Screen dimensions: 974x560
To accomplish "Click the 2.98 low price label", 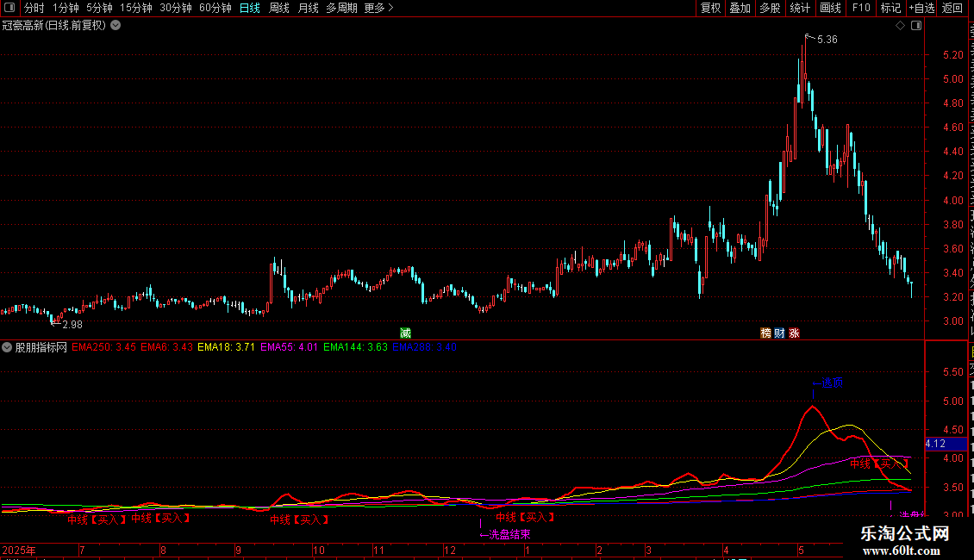I will point(72,325).
